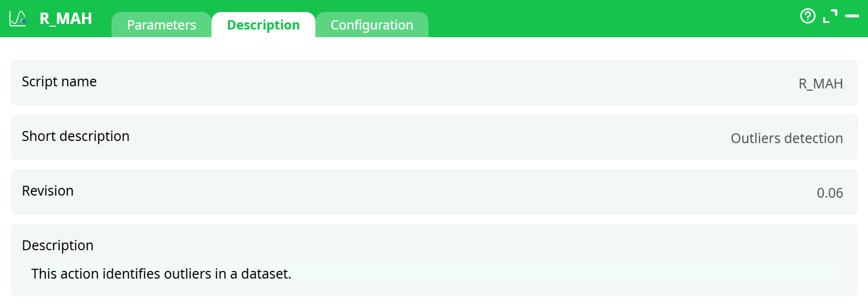The image size is (868, 307).
Task: Click the R_MAH script chart icon
Action: click(x=17, y=19)
